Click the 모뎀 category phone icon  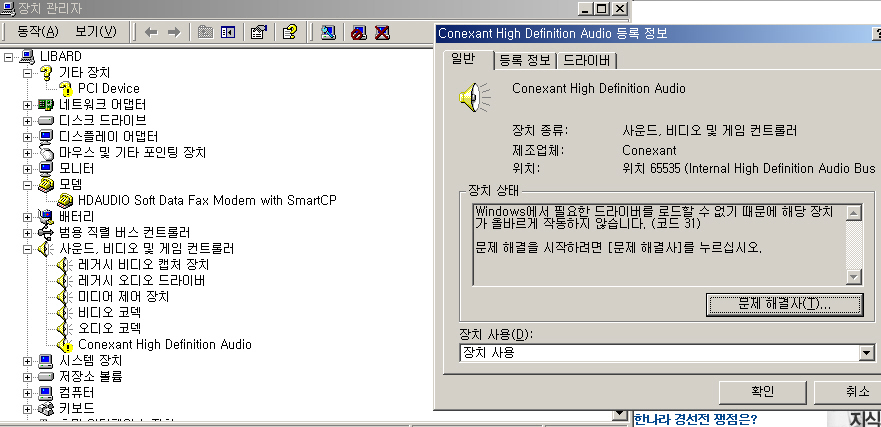point(46,184)
